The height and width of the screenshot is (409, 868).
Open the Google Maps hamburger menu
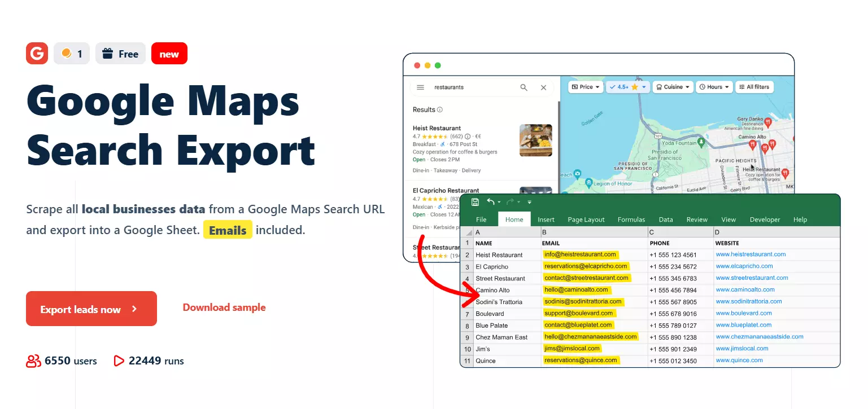tap(420, 87)
